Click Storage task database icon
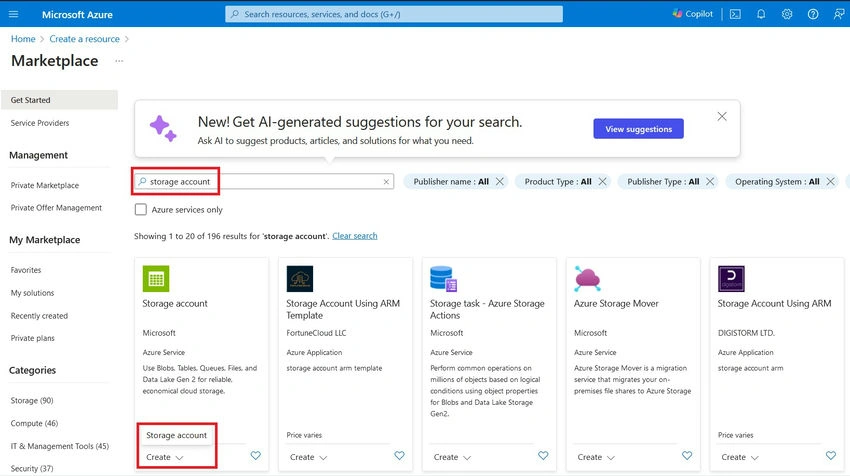This screenshot has height=476, width=850. coord(443,279)
